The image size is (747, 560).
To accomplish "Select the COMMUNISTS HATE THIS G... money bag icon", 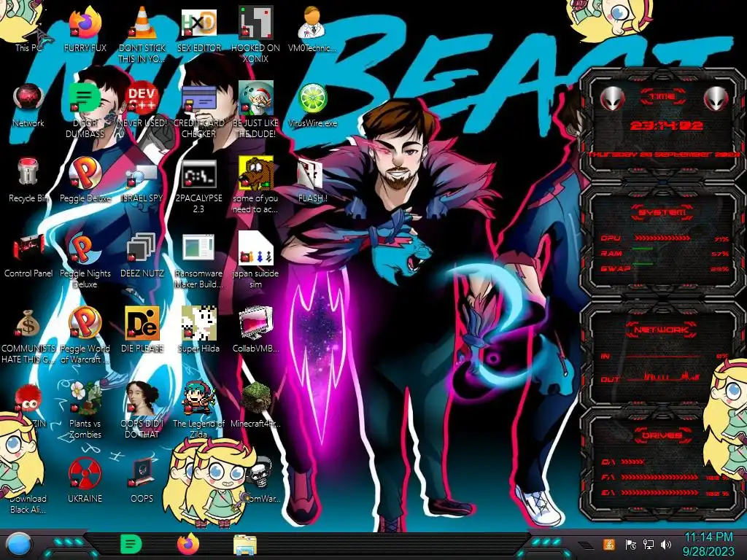I will [28, 335].
